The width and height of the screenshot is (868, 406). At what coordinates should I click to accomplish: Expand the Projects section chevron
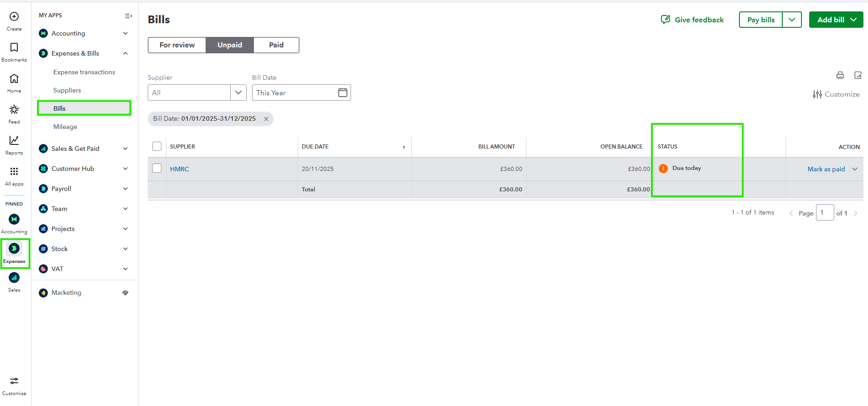point(125,229)
